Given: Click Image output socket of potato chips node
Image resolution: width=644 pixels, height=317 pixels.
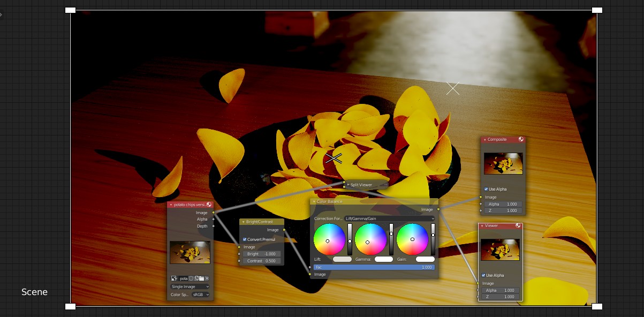Looking at the screenshot, I should click(214, 213).
